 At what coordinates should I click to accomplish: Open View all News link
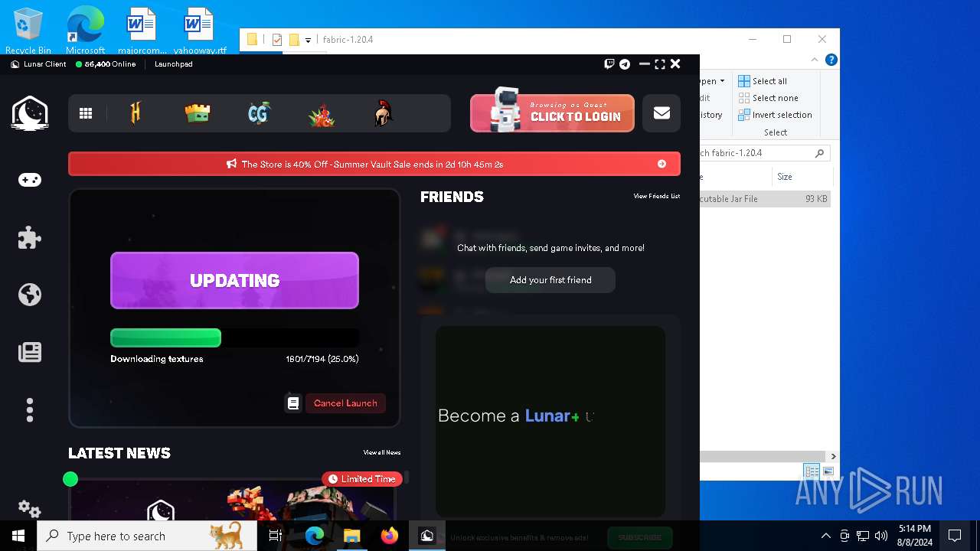pos(382,453)
